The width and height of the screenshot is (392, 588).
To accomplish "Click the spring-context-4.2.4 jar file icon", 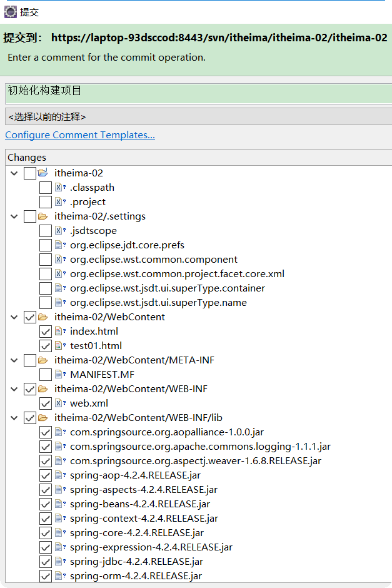I will [x=60, y=518].
